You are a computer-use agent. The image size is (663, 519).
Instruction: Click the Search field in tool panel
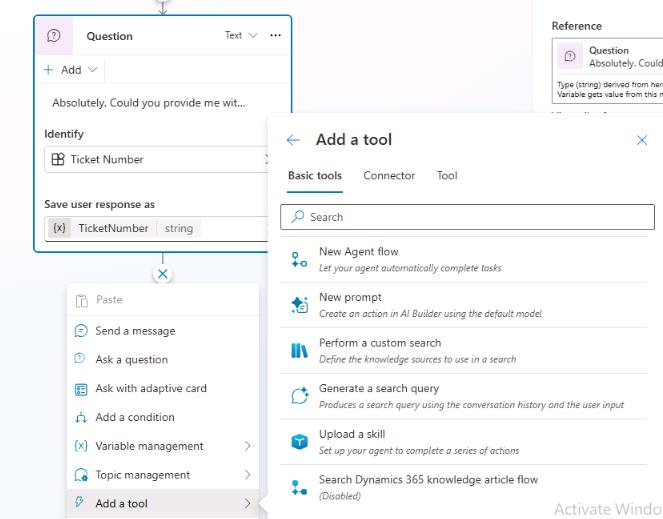(470, 217)
